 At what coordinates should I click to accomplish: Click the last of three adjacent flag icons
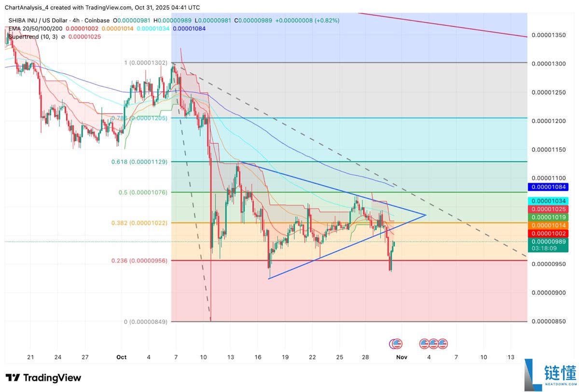point(442,344)
